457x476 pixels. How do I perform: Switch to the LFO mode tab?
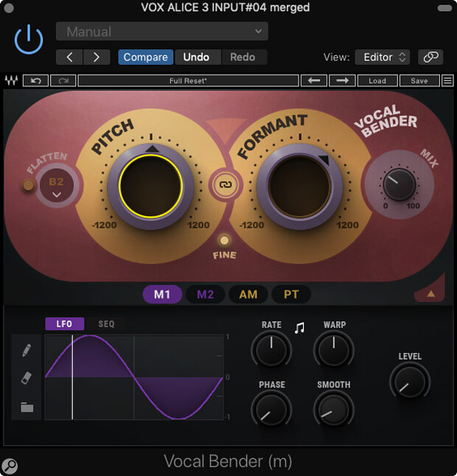point(65,324)
